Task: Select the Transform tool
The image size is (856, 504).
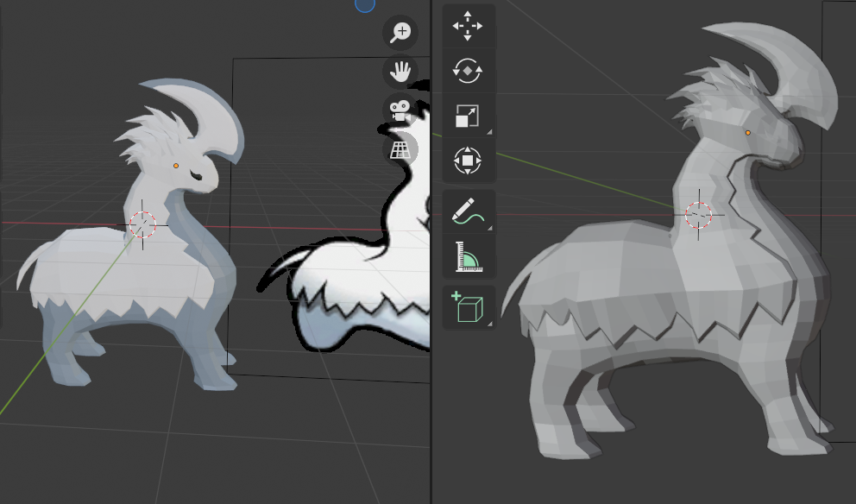Action: click(x=469, y=161)
